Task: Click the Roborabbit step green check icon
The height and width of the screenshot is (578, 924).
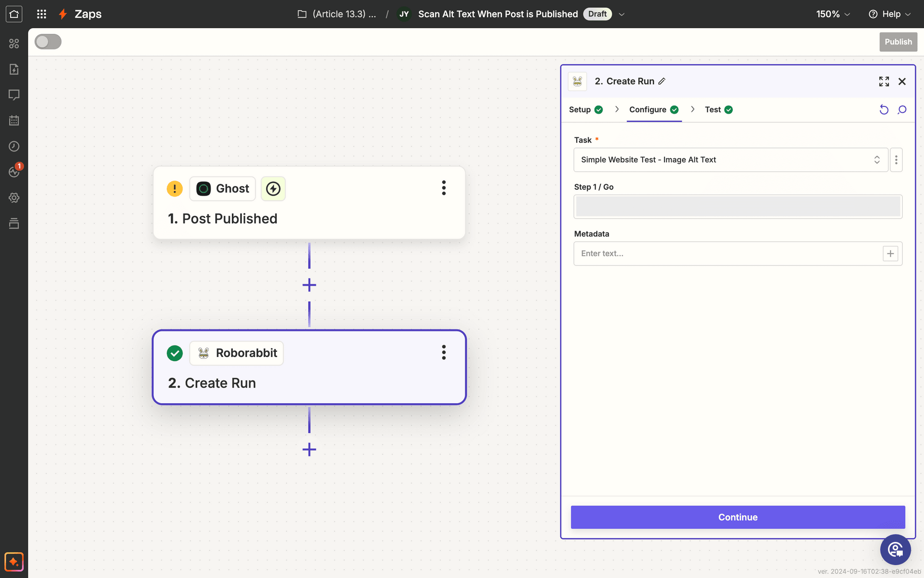Action: click(175, 353)
